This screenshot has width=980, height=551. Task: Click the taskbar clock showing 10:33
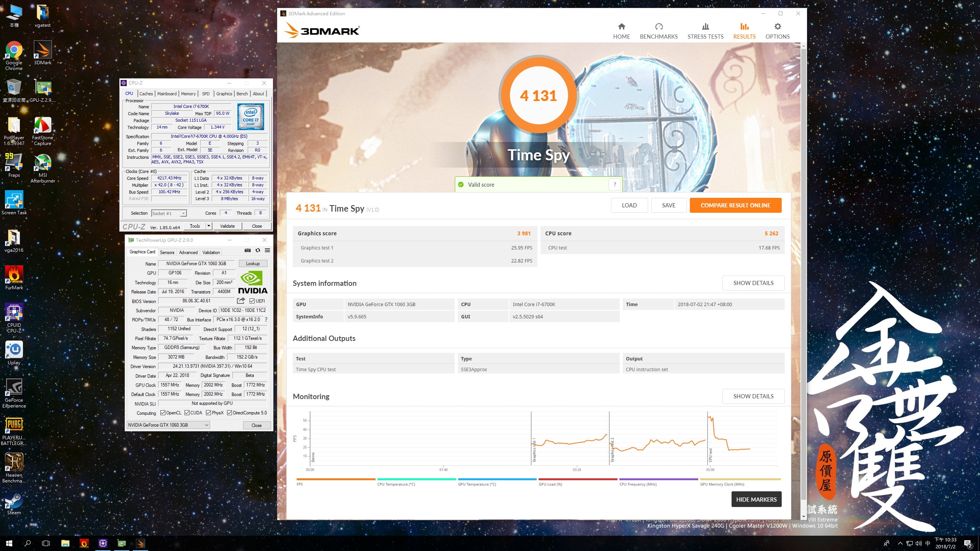click(945, 543)
